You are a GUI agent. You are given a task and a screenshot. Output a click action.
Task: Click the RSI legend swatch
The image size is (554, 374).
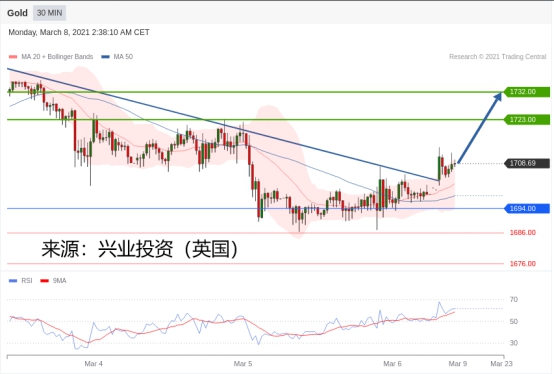click(x=13, y=281)
